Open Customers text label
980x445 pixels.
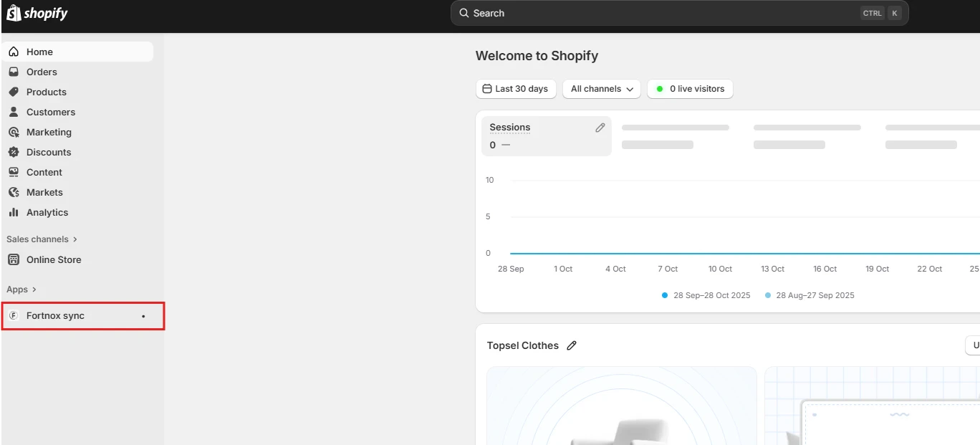click(51, 112)
